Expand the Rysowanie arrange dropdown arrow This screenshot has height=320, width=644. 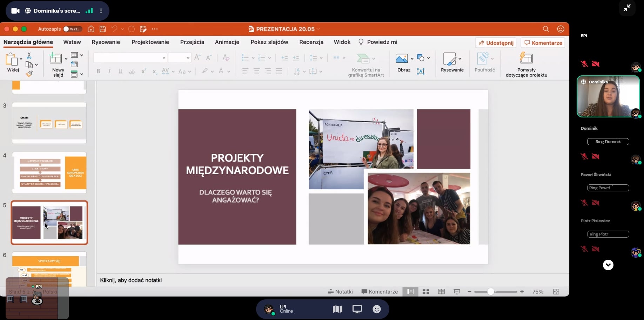[x=460, y=59]
